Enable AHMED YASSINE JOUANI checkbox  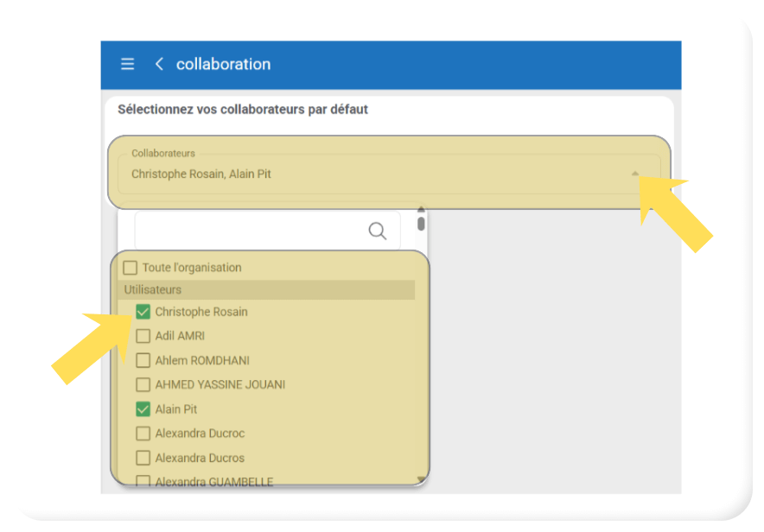pos(143,384)
